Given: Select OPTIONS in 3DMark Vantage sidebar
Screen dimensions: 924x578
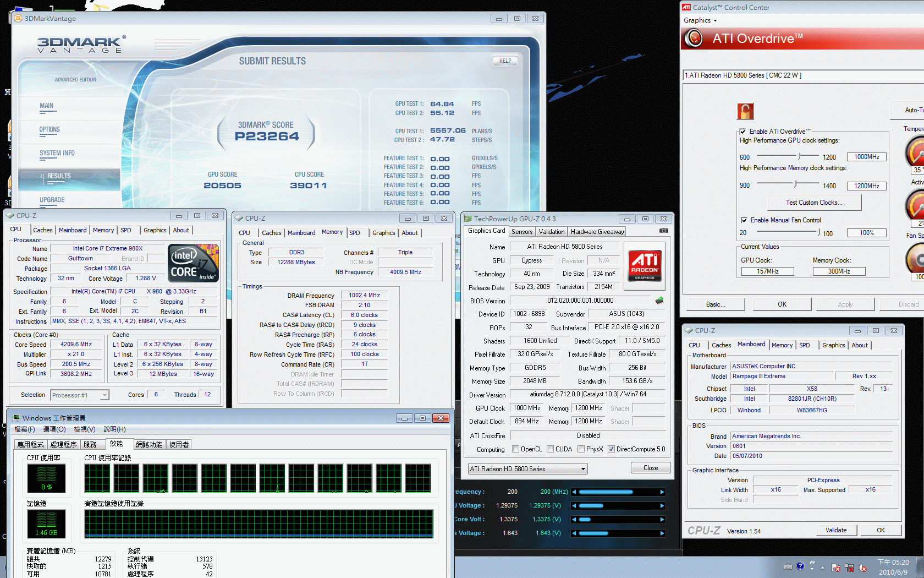Looking at the screenshot, I should [50, 129].
